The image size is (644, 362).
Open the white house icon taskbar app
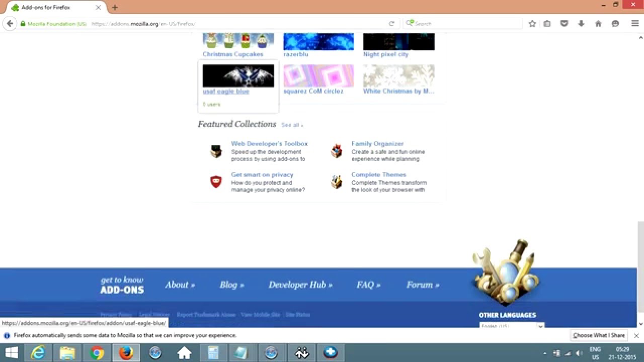click(184, 353)
